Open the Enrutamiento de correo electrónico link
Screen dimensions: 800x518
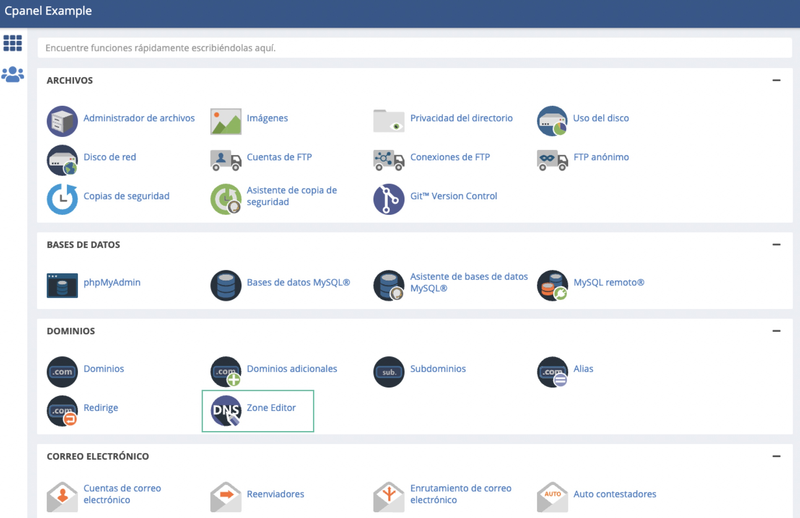point(461,494)
